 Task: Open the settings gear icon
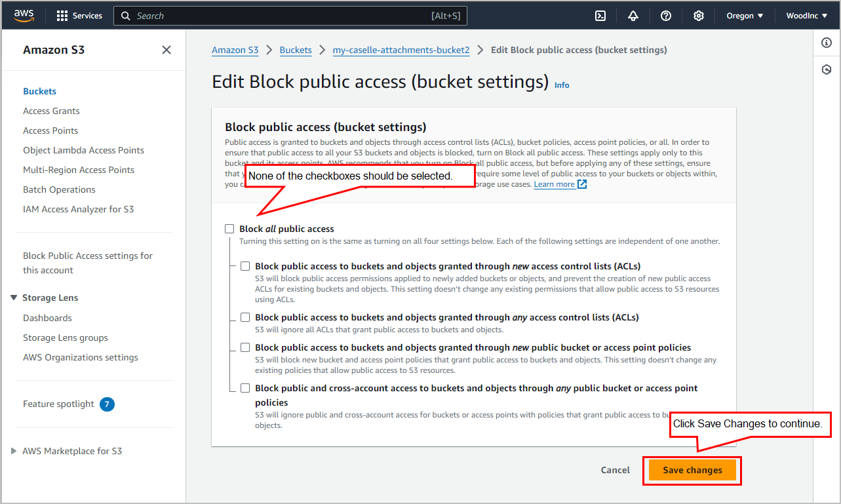click(x=699, y=16)
